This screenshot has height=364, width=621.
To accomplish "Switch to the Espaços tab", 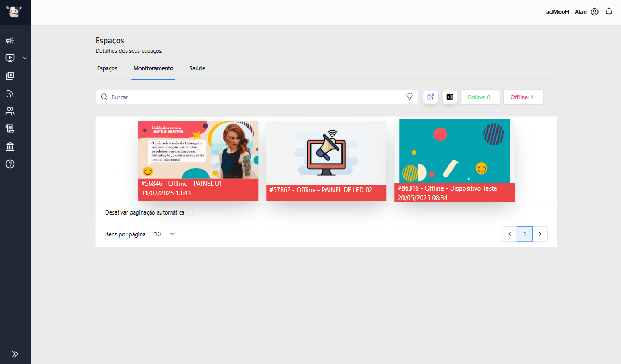I will point(107,68).
